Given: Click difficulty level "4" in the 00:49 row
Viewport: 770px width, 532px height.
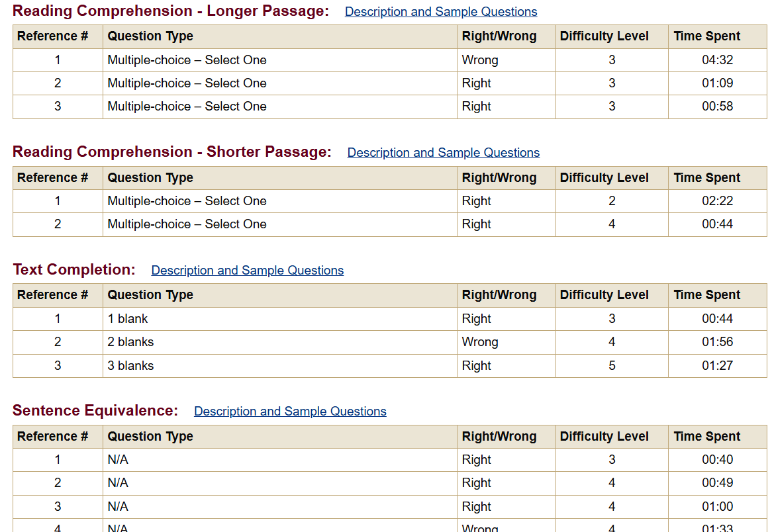Looking at the screenshot, I should 612,482.
